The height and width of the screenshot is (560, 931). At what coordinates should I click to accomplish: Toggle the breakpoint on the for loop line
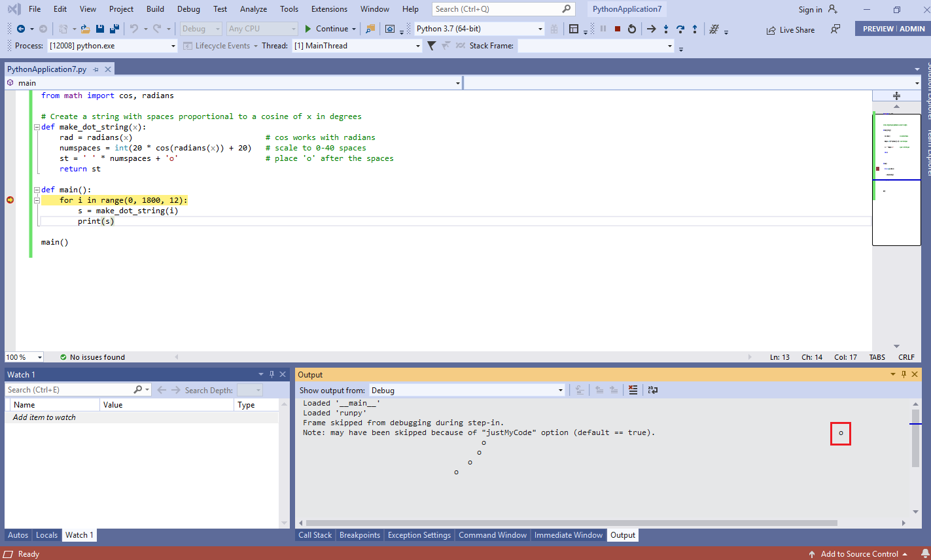10,200
